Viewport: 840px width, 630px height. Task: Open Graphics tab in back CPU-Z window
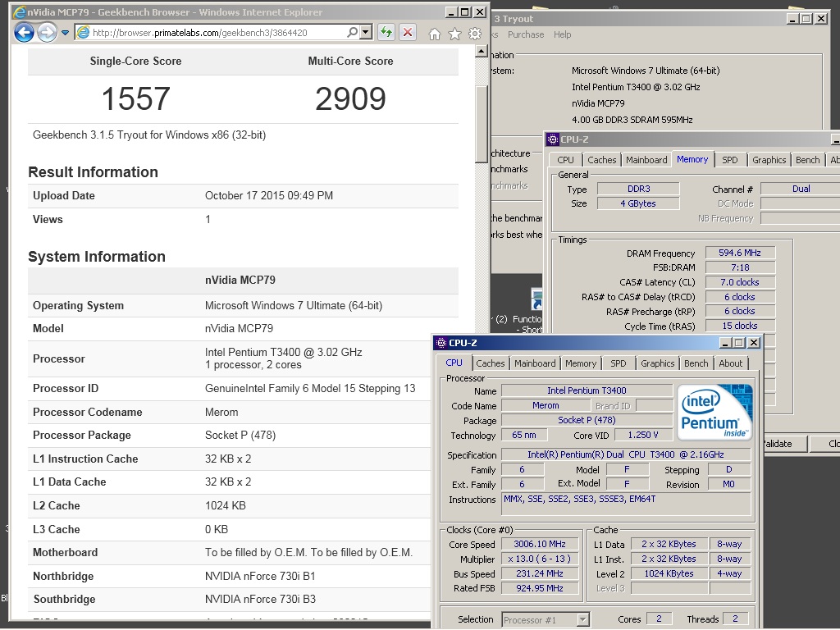[x=769, y=160]
